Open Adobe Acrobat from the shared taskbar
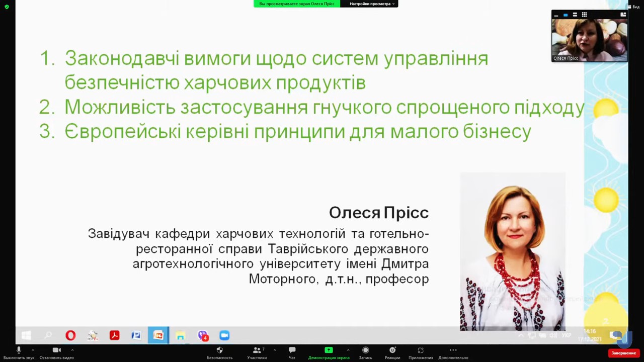Screen dimensions: 644x362 point(115,335)
